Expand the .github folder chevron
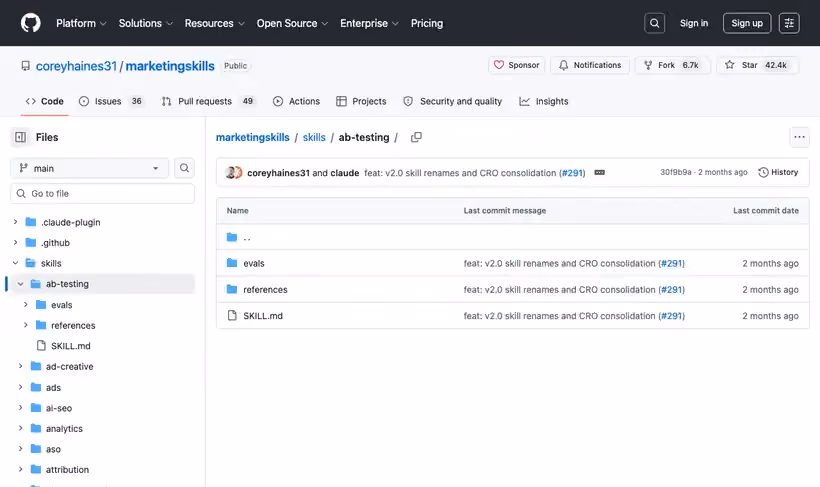Viewport: 820px width, 487px height. 15,242
